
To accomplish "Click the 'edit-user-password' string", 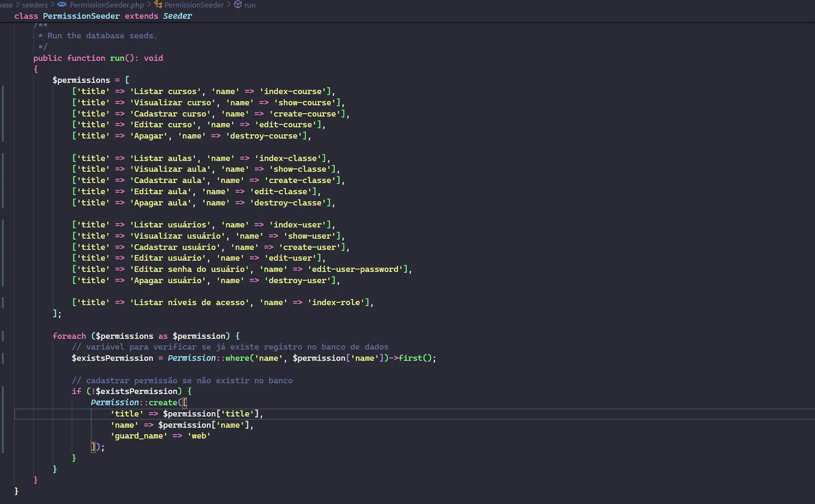I will 355,269.
